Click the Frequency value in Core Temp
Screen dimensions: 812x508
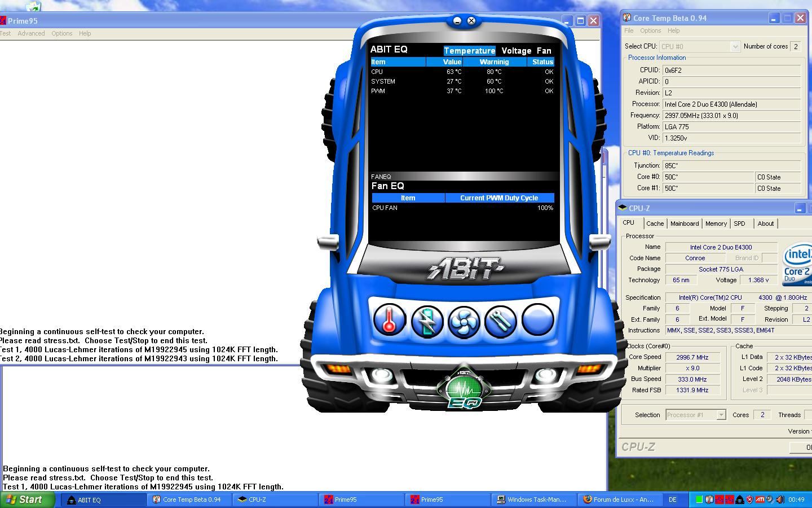[731, 116]
